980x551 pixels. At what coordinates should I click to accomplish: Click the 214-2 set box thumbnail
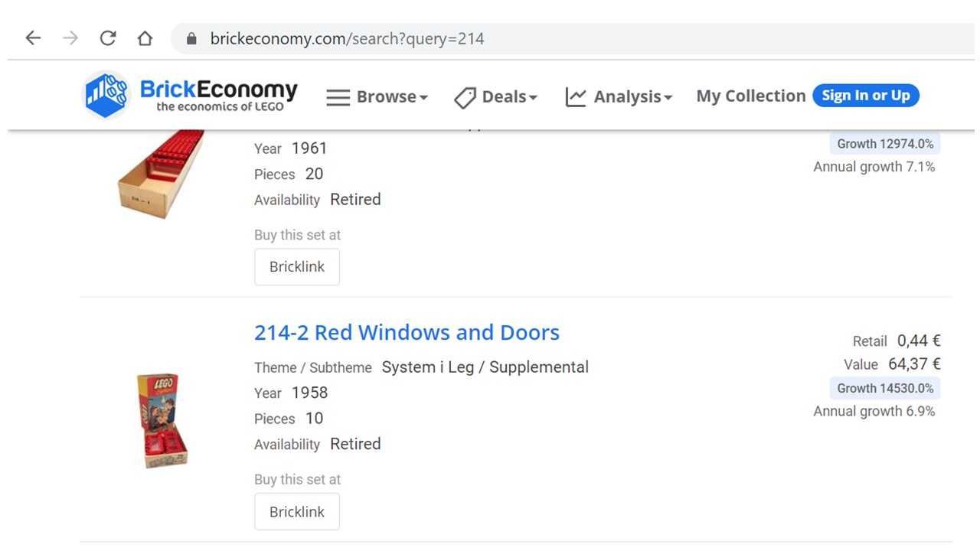(x=162, y=420)
